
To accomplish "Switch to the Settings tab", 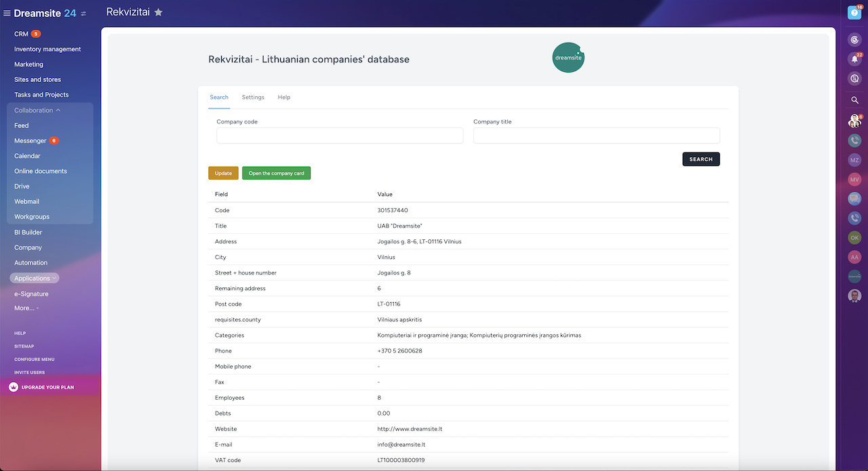I will coord(253,98).
